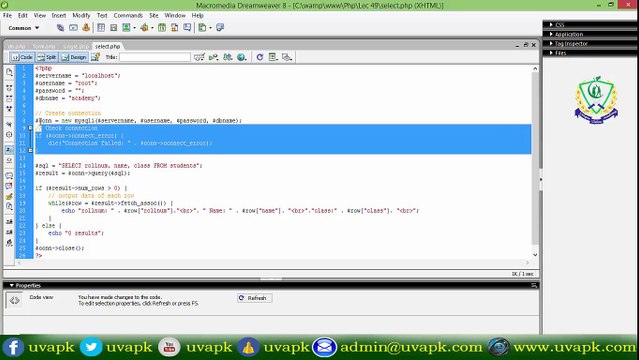
Task: Open the Insert menu
Action: click(x=59, y=15)
